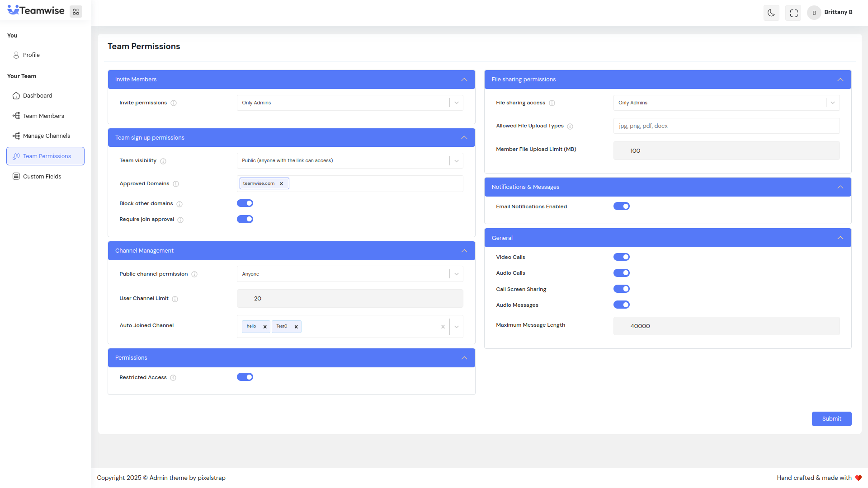Go to Custom Fields page
Viewport: 868px width, 488px height.
coord(42,177)
